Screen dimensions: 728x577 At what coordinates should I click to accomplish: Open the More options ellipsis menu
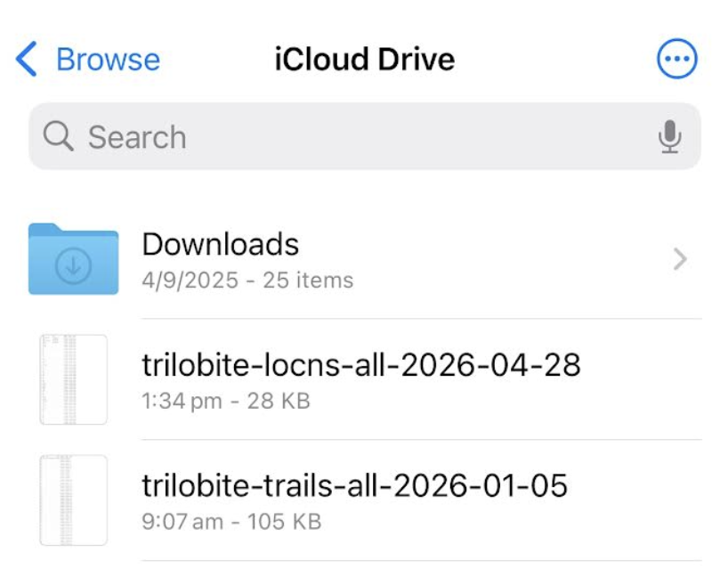[676, 60]
